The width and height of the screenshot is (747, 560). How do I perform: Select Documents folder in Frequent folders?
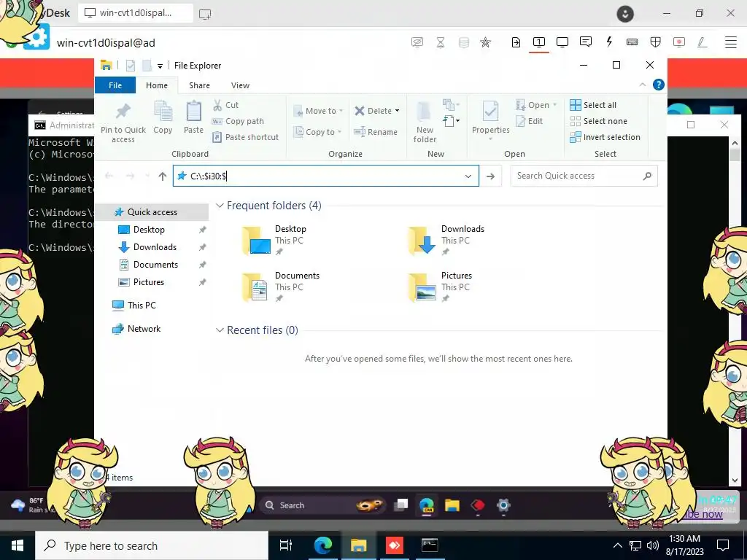[x=280, y=287]
